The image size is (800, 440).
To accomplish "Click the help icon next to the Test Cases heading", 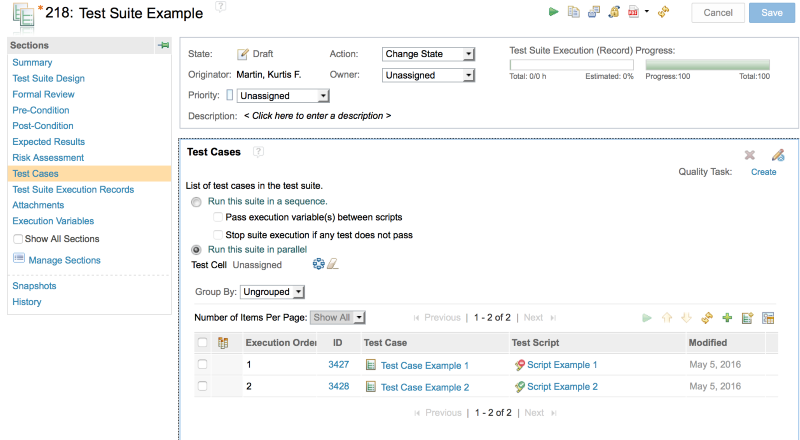I will tap(259, 152).
